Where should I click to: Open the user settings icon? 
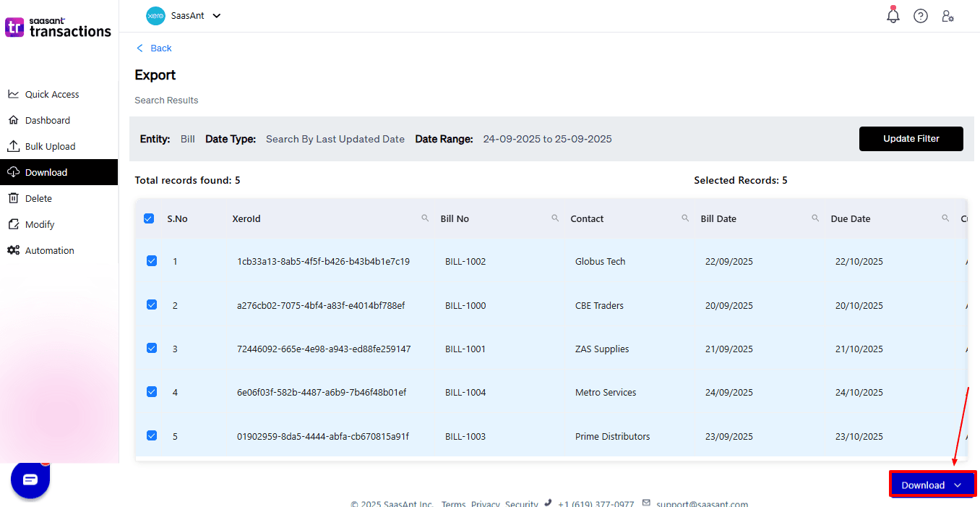point(947,16)
